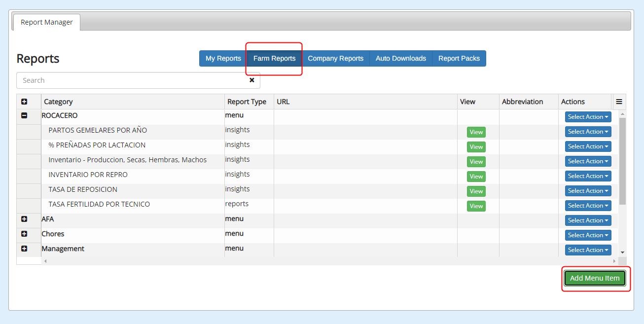View TASA FERTILIDAD POR TECNICO report
This screenshot has height=324, width=644.
tap(476, 206)
